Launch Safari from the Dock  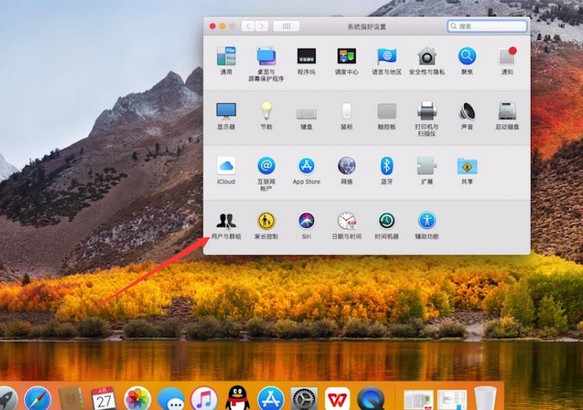(37, 398)
